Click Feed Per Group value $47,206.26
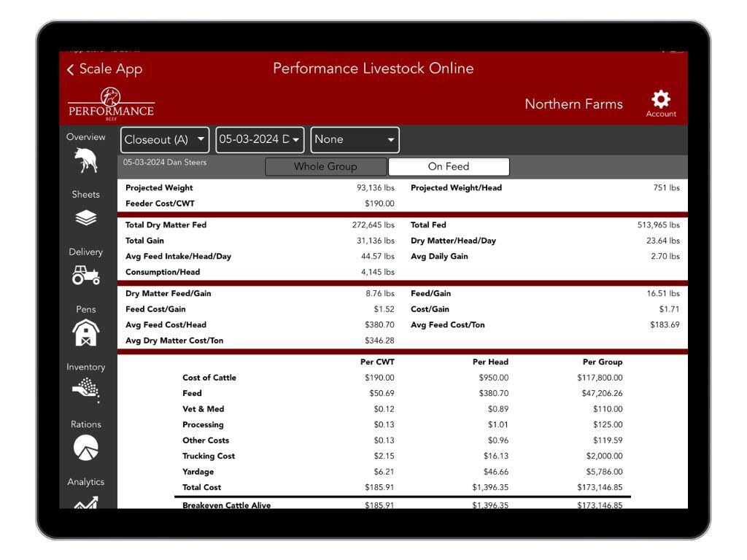The width and height of the screenshot is (747, 560). (x=602, y=393)
